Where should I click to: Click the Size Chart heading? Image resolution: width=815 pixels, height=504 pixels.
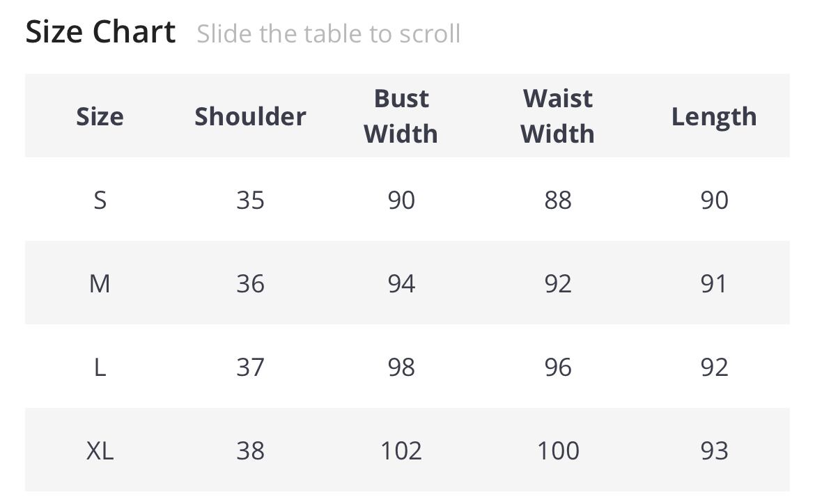click(x=100, y=32)
